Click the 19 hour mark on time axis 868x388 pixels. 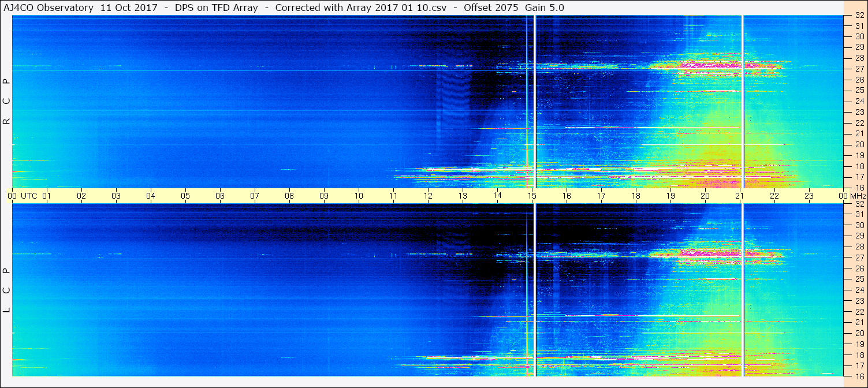tap(670, 196)
